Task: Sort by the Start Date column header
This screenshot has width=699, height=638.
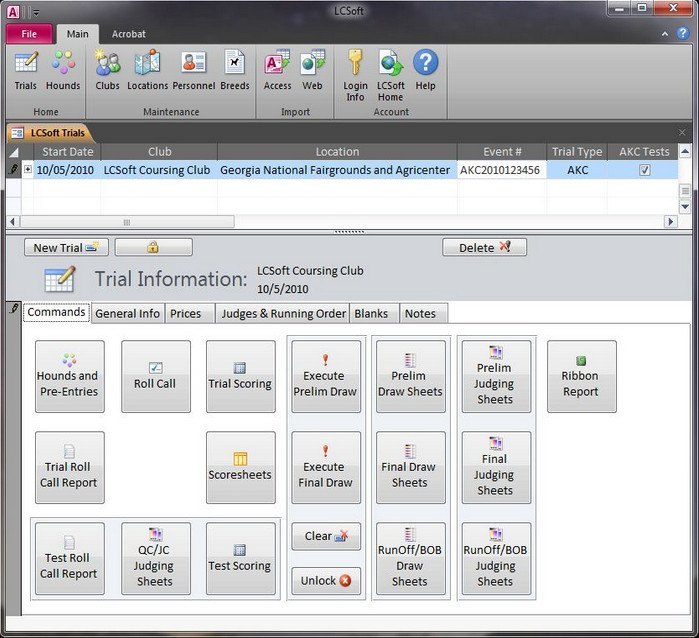Action: (67, 152)
